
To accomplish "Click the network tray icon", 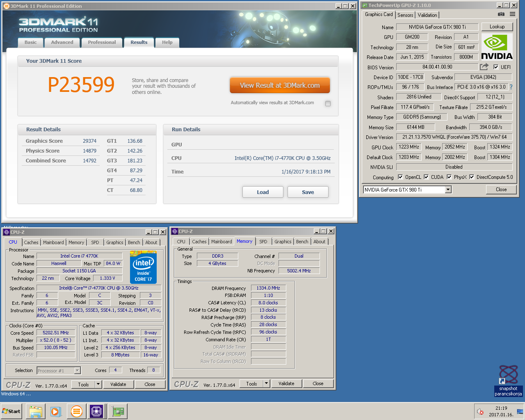I will click(x=520, y=411).
